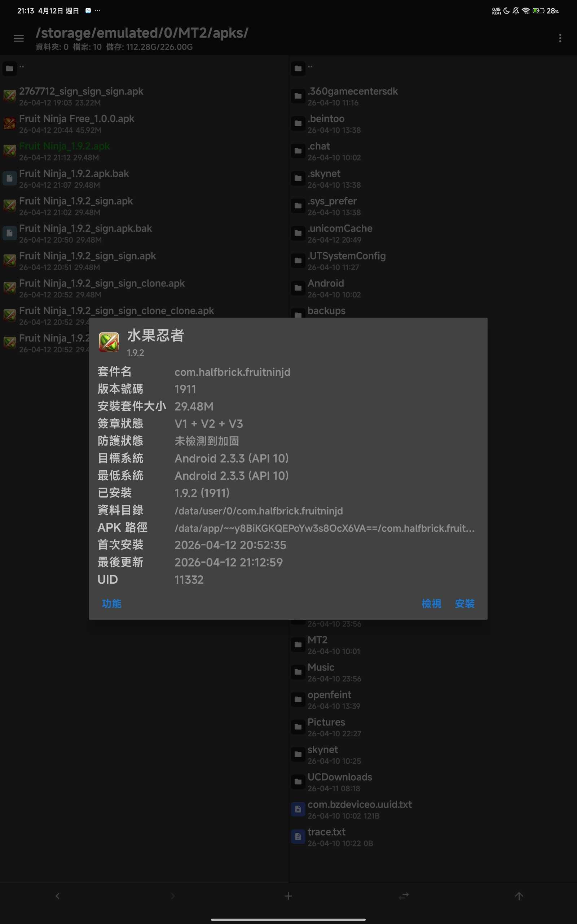Open the hamburger navigation menu

[x=18, y=38]
